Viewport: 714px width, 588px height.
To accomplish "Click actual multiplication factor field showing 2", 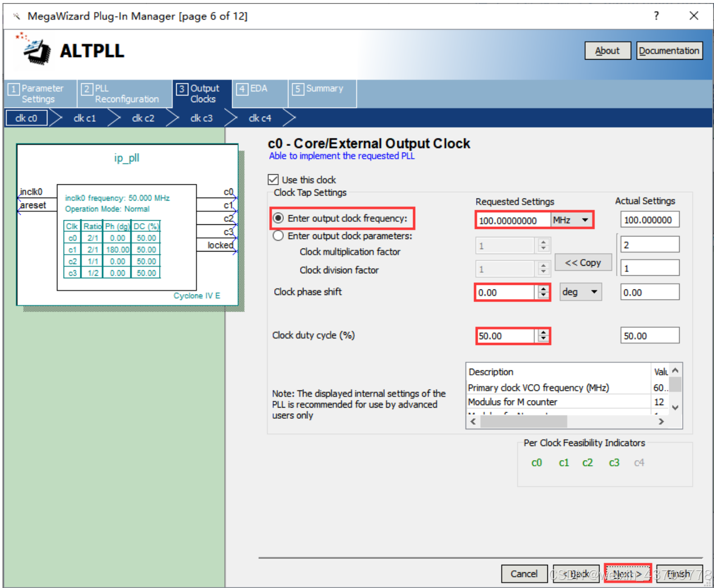I will [x=650, y=244].
